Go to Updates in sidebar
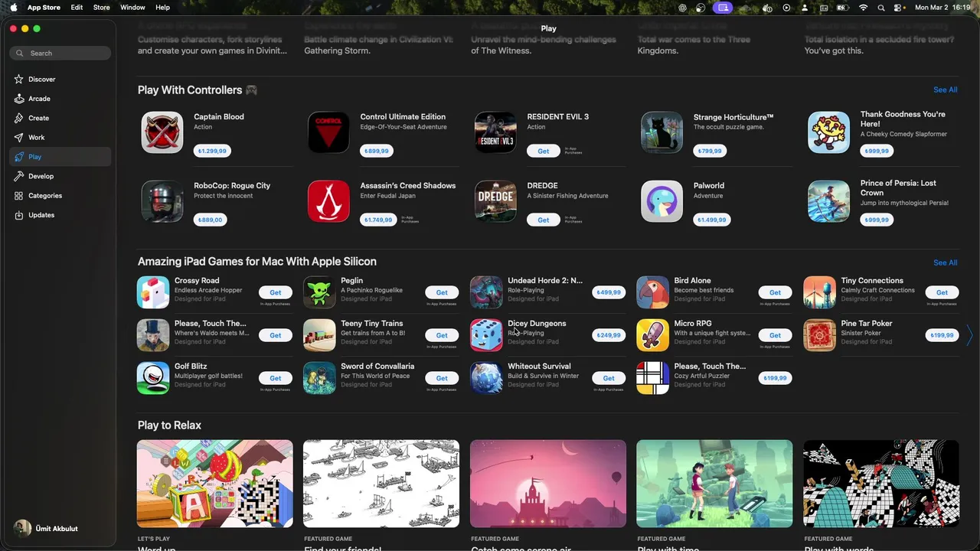980x551 pixels. pos(60,215)
